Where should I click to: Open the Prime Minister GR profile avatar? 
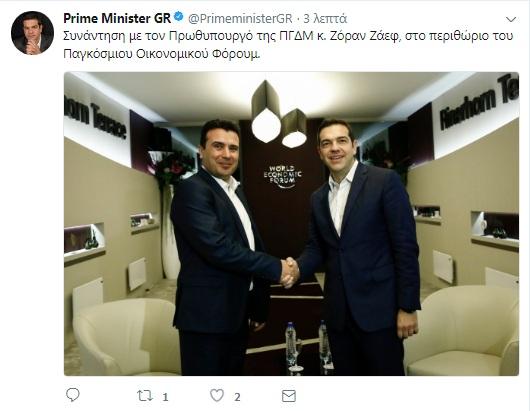click(32, 33)
